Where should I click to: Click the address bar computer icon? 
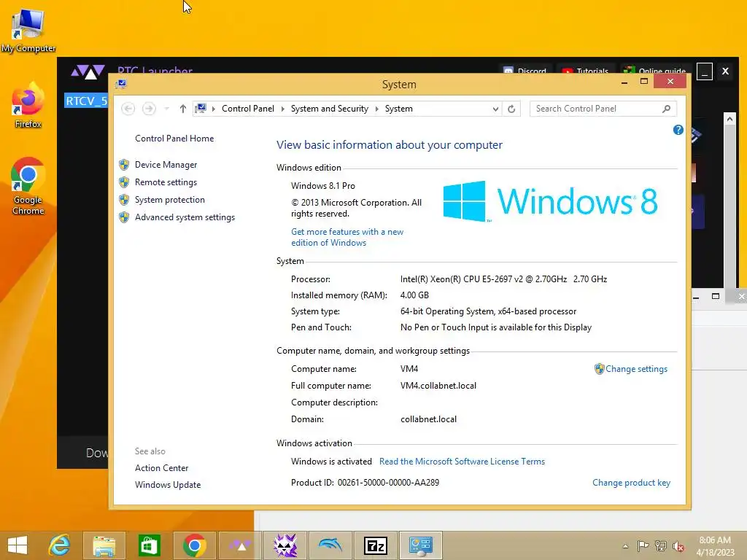(x=201, y=109)
